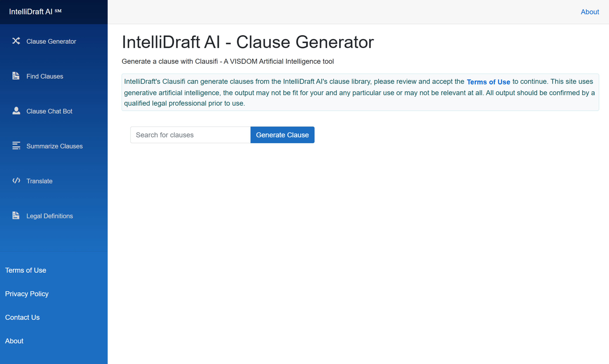Viewport: 609px width, 364px height.
Task: Open Clause Generator from sidebar
Action: click(x=51, y=41)
